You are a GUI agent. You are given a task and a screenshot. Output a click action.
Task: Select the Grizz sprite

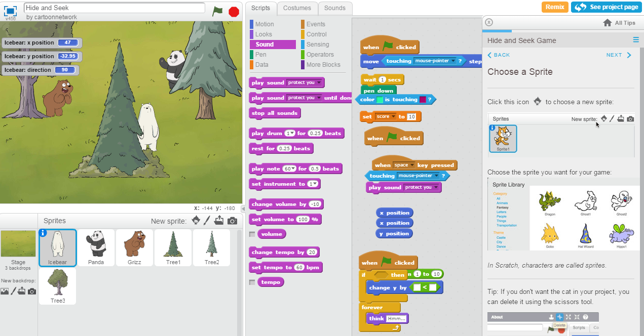tap(134, 247)
